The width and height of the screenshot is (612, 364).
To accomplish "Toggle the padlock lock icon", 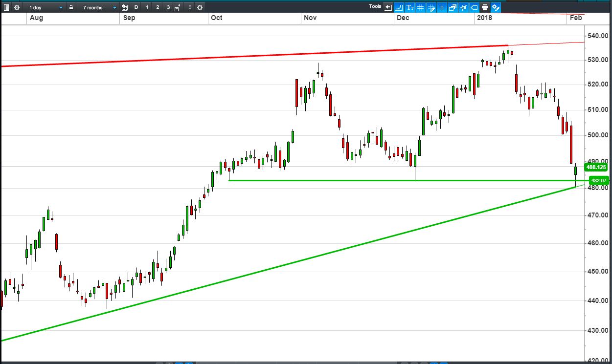I will (x=71, y=7).
